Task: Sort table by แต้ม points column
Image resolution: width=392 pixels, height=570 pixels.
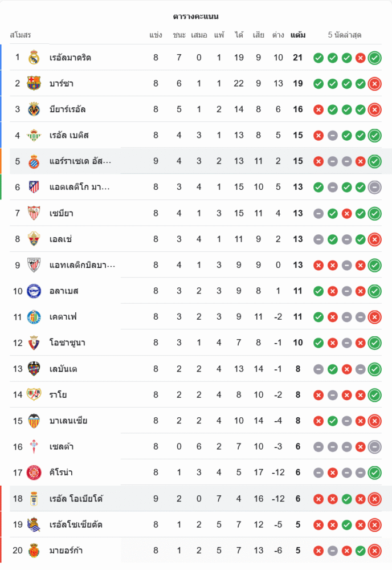Action: pos(297,35)
